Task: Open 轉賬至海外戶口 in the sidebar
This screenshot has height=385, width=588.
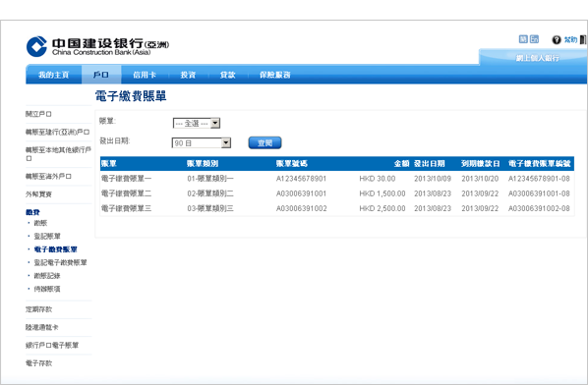Action: pos(48,176)
